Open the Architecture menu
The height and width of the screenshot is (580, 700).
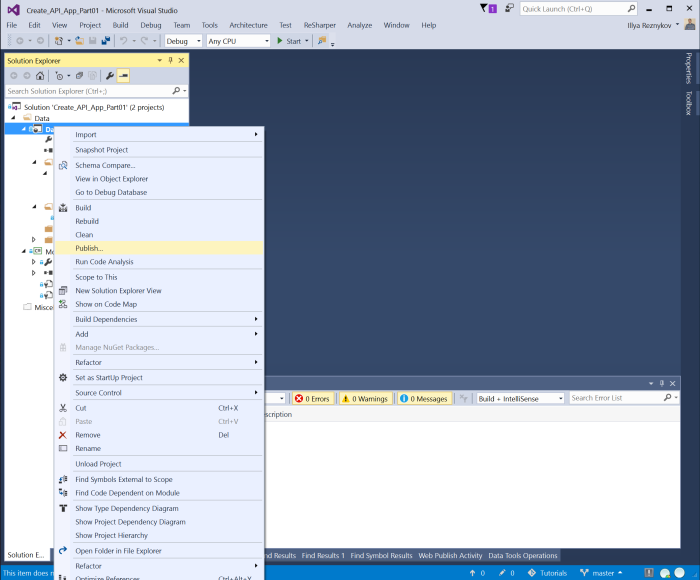tap(248, 25)
